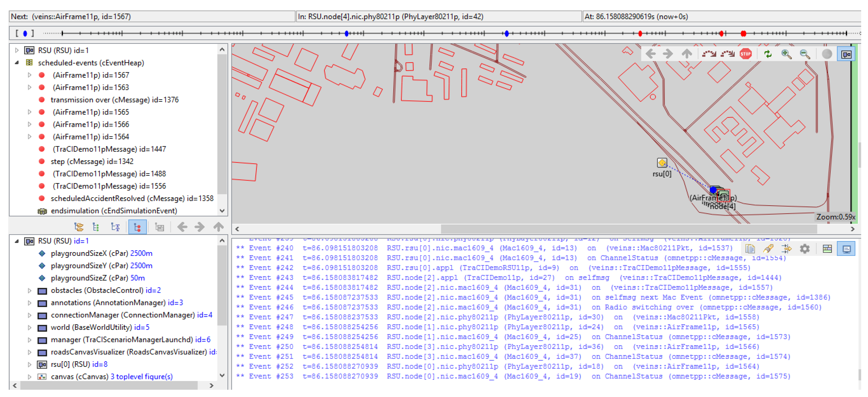Click the first red marker on event timeline
Screen dimensions: 868x397
640,33
